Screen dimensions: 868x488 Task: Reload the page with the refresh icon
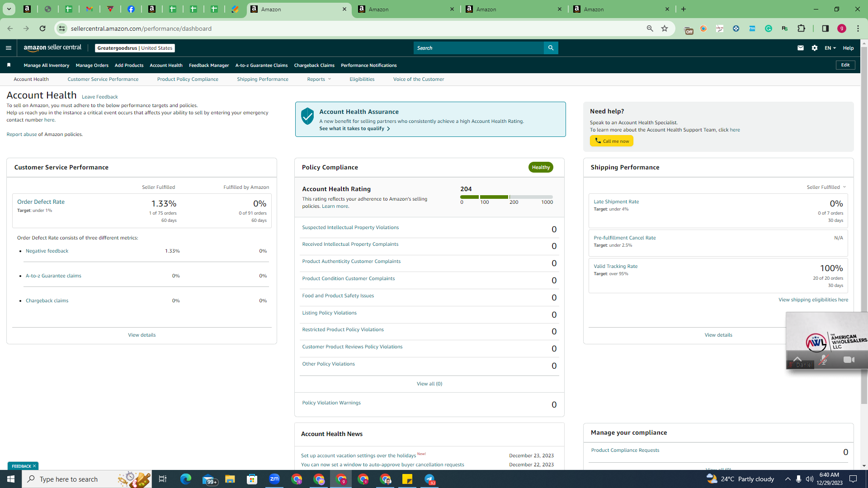[x=42, y=28]
